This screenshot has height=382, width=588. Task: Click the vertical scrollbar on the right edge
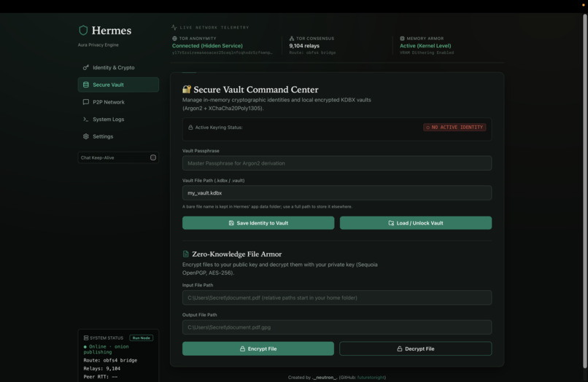coord(584,191)
